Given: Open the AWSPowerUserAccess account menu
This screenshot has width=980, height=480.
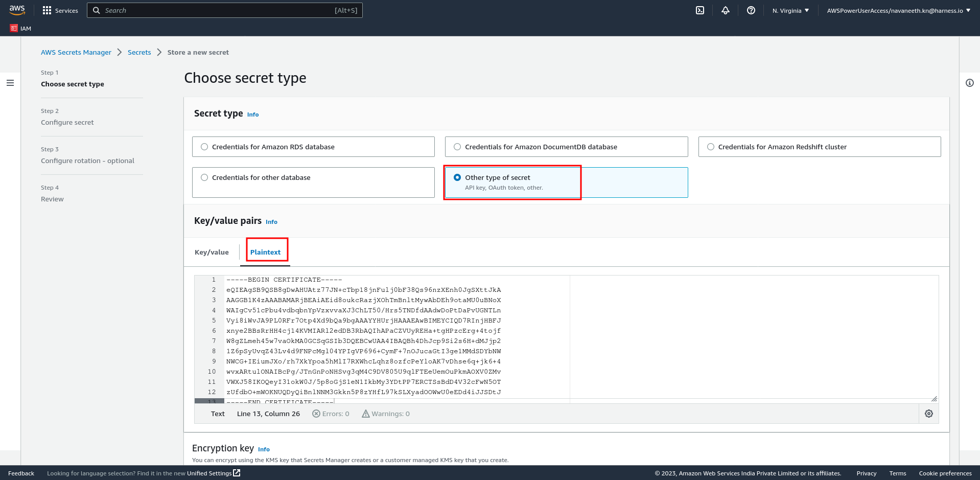Looking at the screenshot, I should 899,10.
